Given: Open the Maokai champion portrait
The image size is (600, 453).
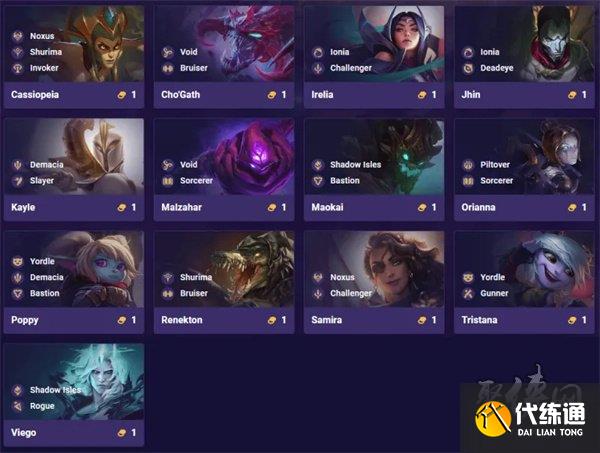Looking at the screenshot, I should (374, 157).
